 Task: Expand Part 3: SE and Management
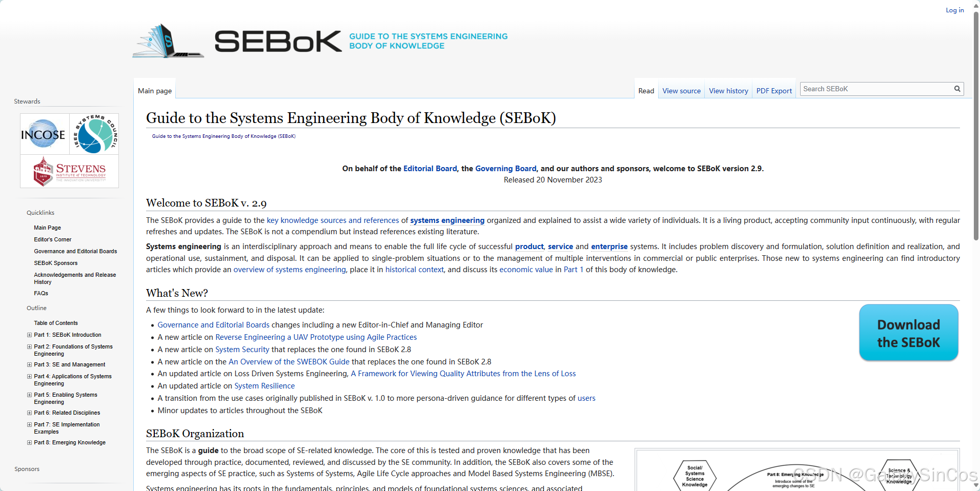point(29,365)
